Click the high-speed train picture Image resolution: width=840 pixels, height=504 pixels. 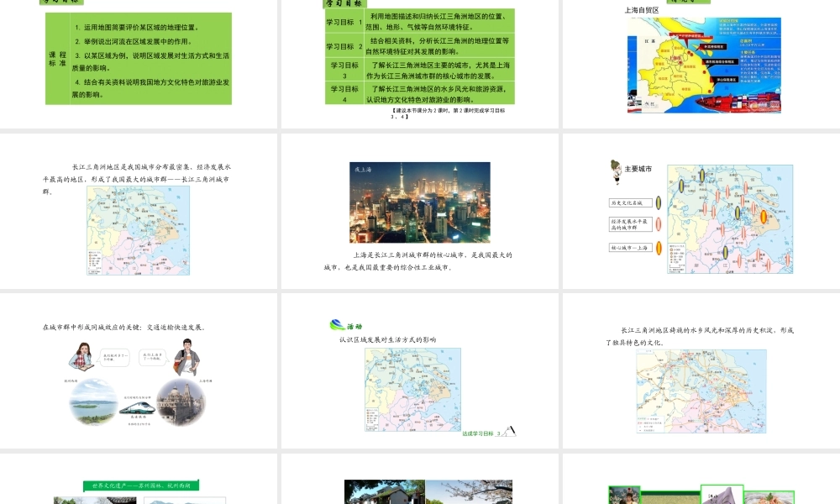[x=137, y=408]
